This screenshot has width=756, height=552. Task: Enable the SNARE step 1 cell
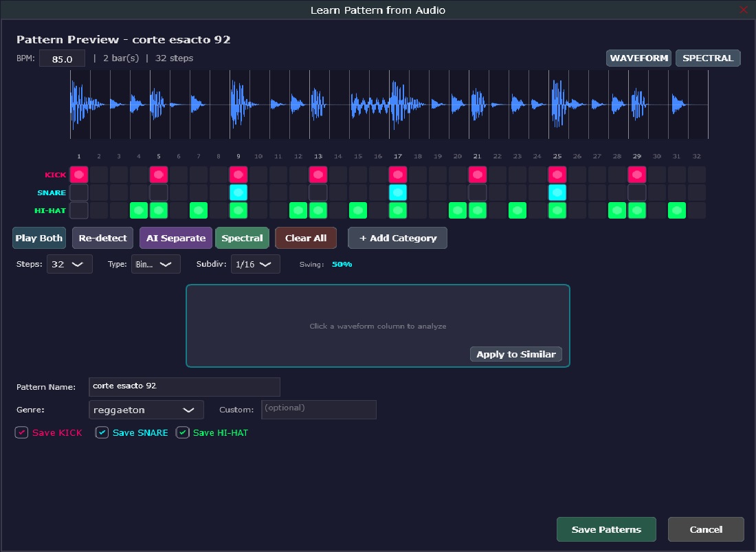pyautogui.click(x=79, y=192)
